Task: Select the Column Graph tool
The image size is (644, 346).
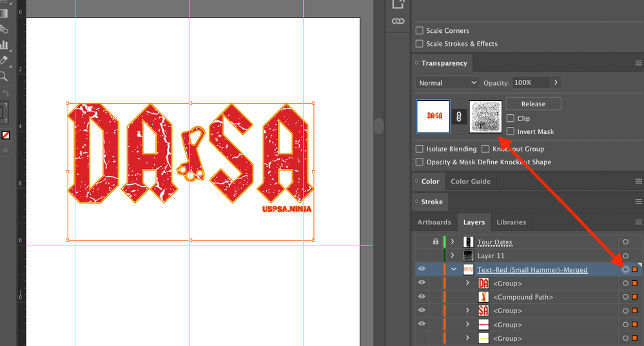Action: click(4, 45)
